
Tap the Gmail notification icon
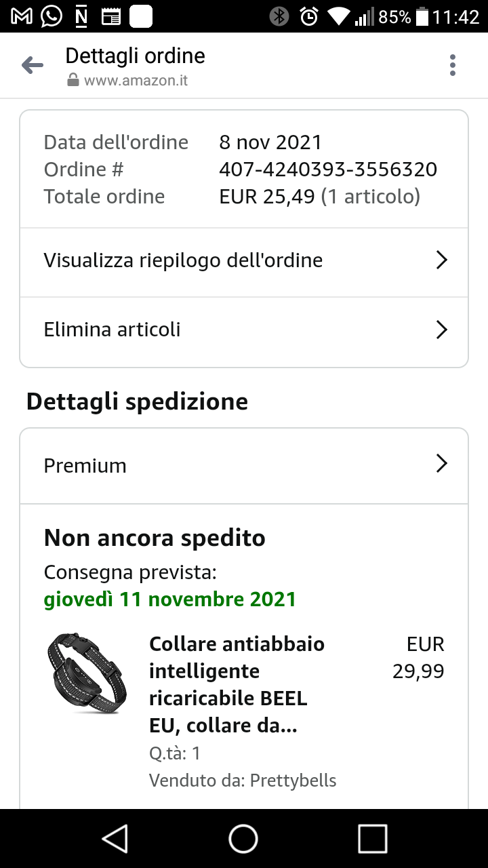[22, 16]
